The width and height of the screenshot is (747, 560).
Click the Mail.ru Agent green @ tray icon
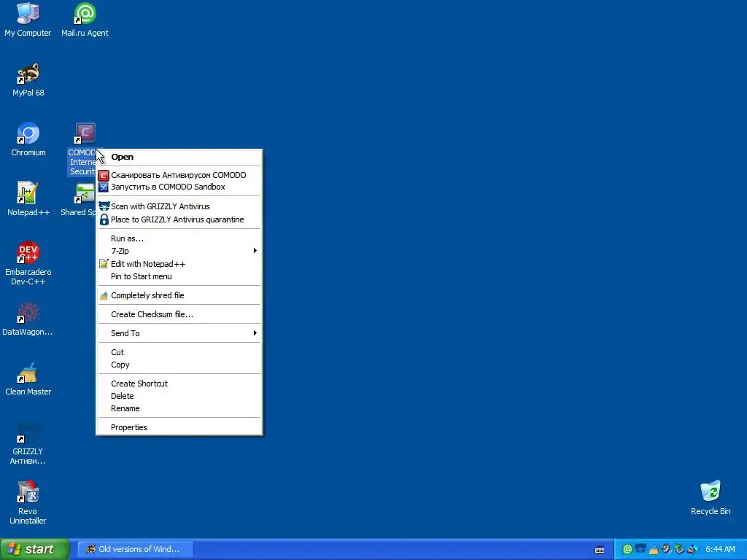pos(627,550)
